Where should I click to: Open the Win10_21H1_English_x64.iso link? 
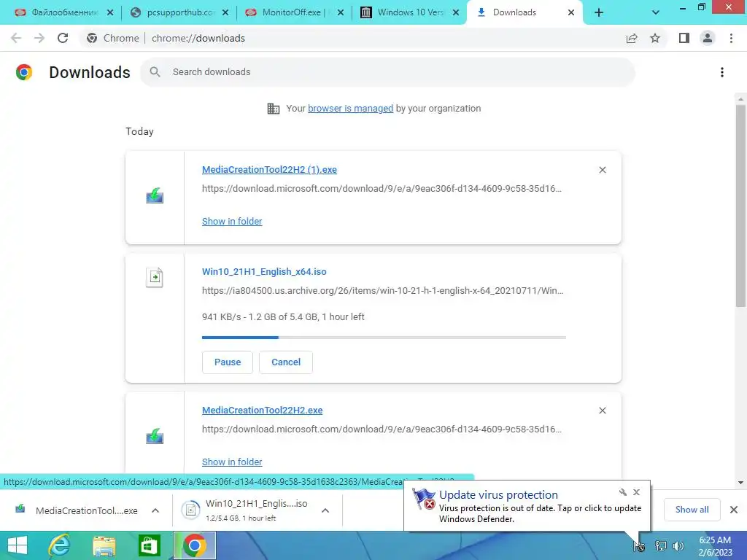pos(264,272)
